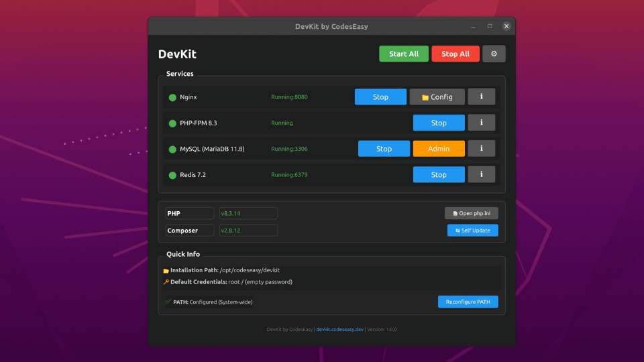
Task: Click the Default Credentials root text
Action: 231,282
